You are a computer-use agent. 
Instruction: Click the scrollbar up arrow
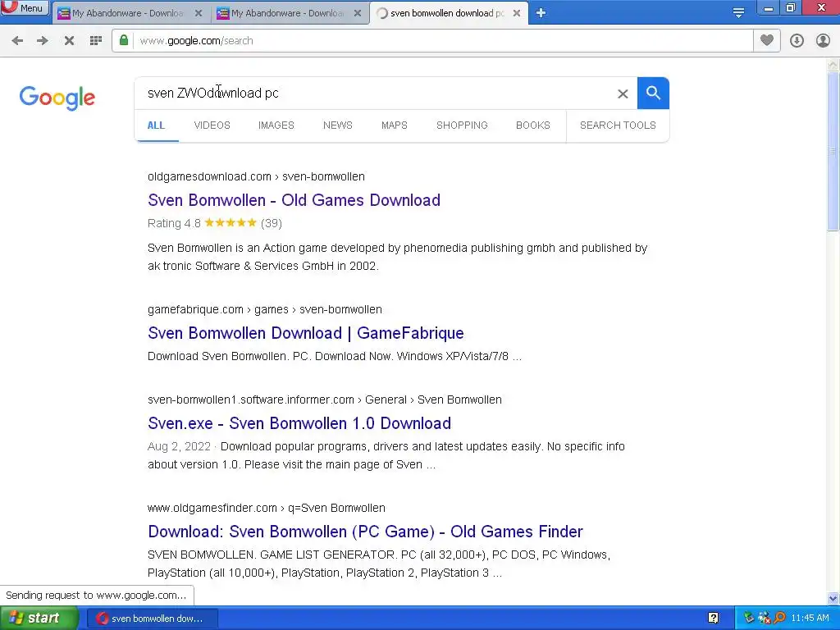(833, 66)
